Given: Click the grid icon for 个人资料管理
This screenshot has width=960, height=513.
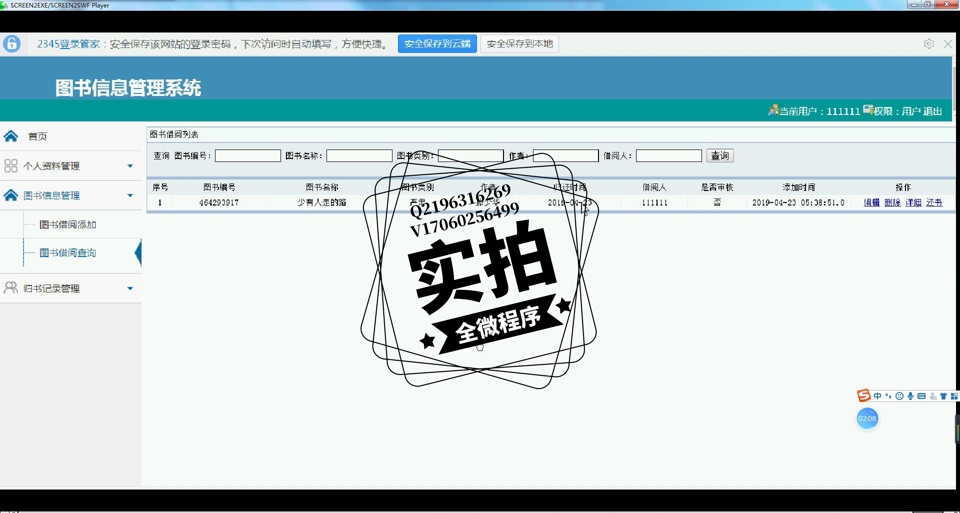Looking at the screenshot, I should [11, 166].
